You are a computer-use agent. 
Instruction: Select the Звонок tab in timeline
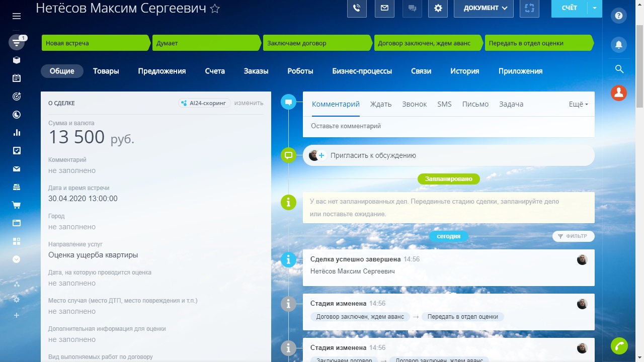(x=415, y=104)
